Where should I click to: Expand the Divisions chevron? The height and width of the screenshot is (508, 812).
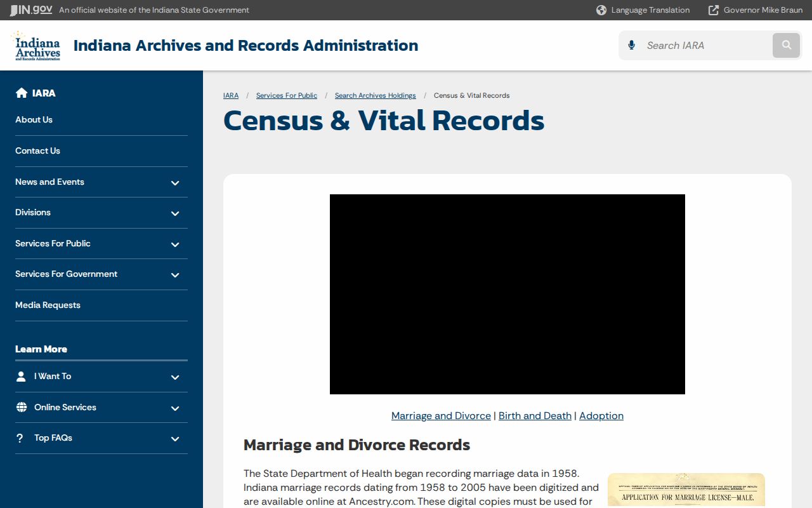175,213
